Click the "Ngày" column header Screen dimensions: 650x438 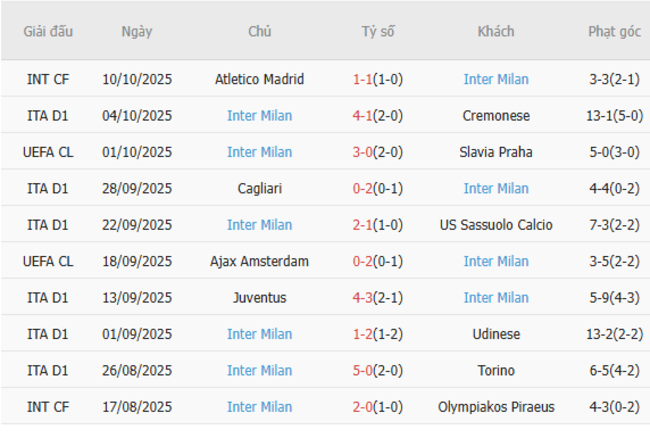point(137,32)
